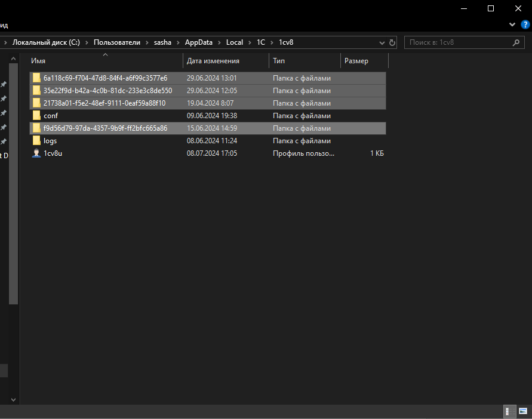Open Explorer help question mark icon
Viewport: 532px width, 419px height.
tap(525, 24)
